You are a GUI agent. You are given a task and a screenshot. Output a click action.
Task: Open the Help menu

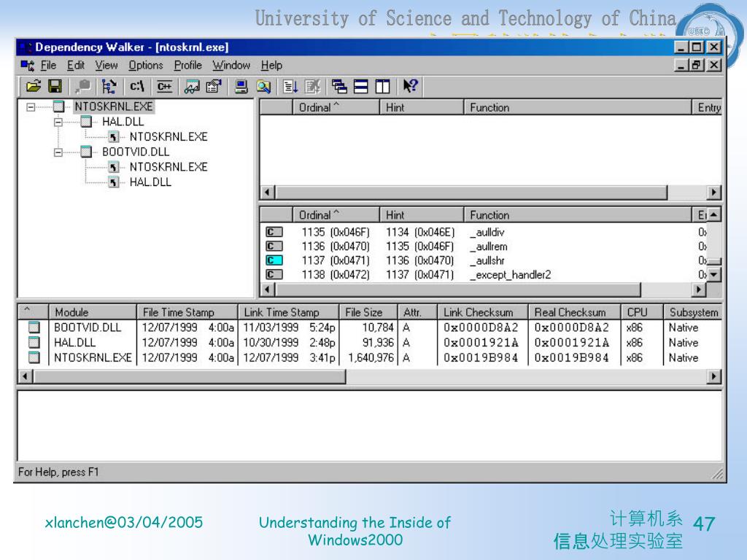click(271, 65)
